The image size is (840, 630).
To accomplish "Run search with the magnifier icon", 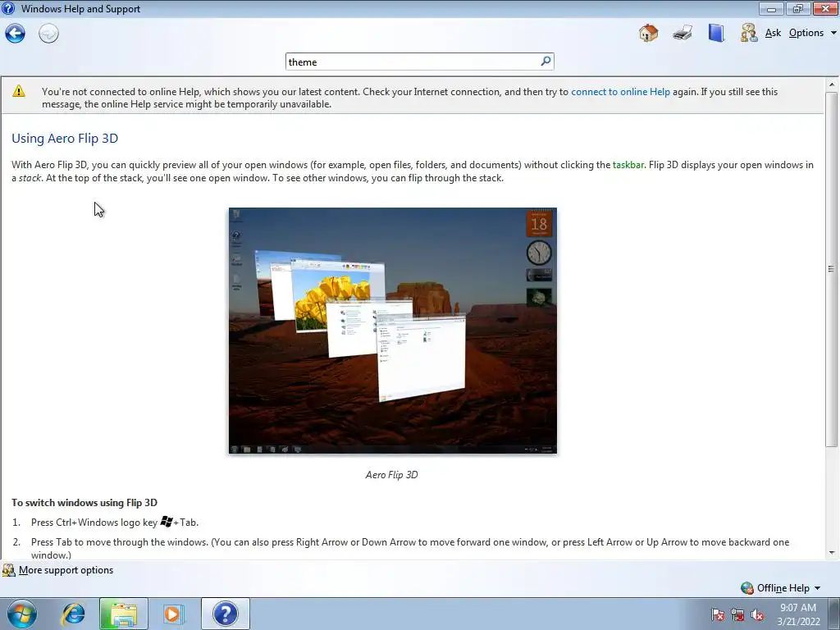I will click(x=546, y=62).
